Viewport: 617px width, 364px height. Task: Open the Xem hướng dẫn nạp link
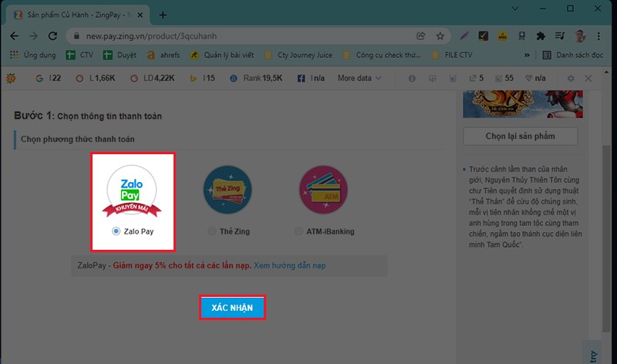(289, 265)
